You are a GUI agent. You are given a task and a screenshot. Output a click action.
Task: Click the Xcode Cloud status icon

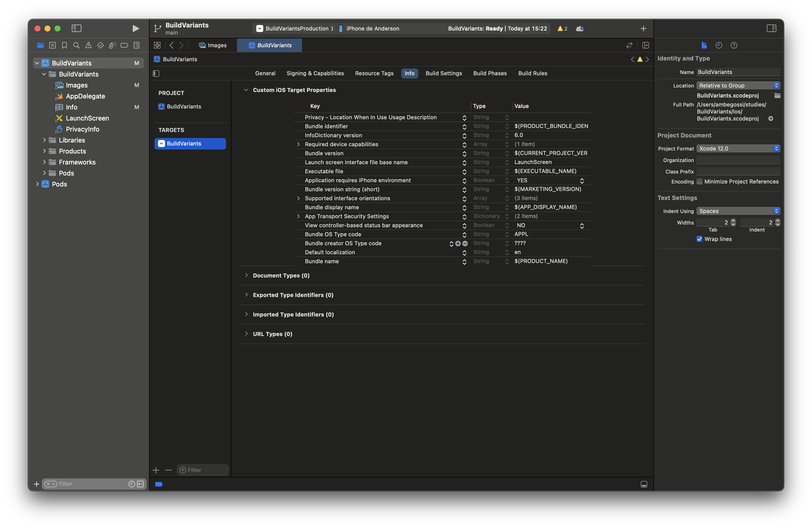coord(580,29)
